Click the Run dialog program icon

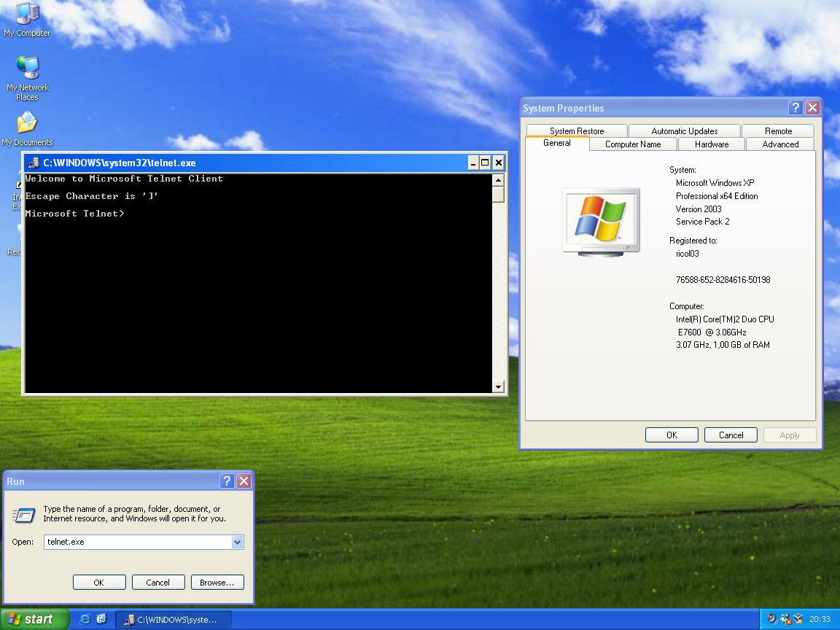pos(23,515)
